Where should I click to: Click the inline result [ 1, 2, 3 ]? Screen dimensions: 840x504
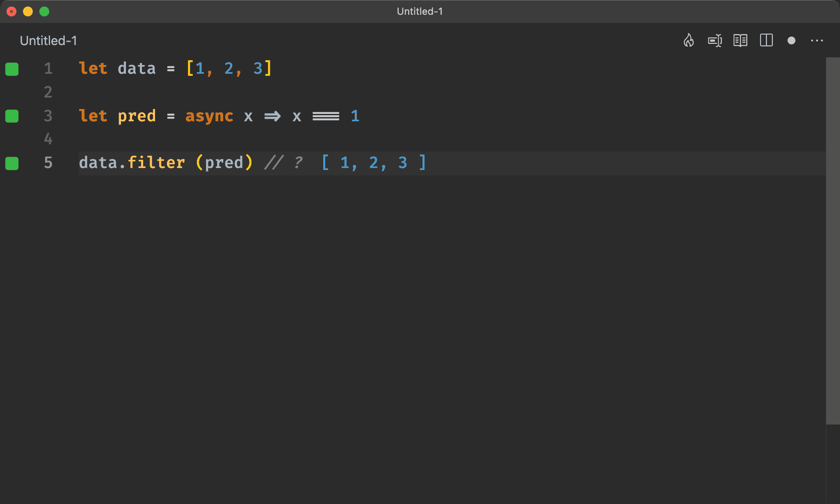point(374,163)
